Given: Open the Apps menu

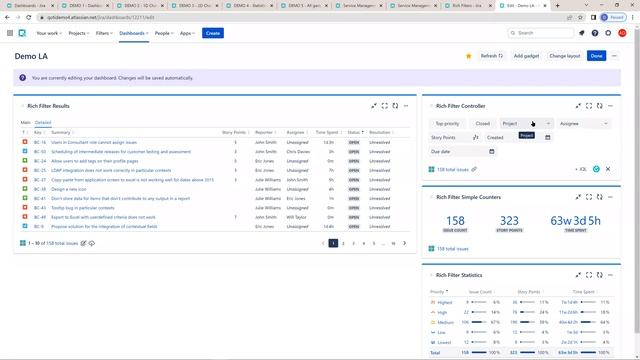Looking at the screenshot, I should (x=187, y=33).
